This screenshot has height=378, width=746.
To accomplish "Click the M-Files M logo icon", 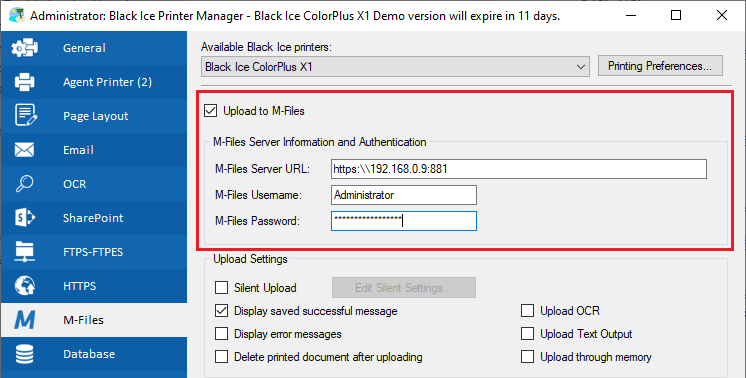I will [24, 320].
